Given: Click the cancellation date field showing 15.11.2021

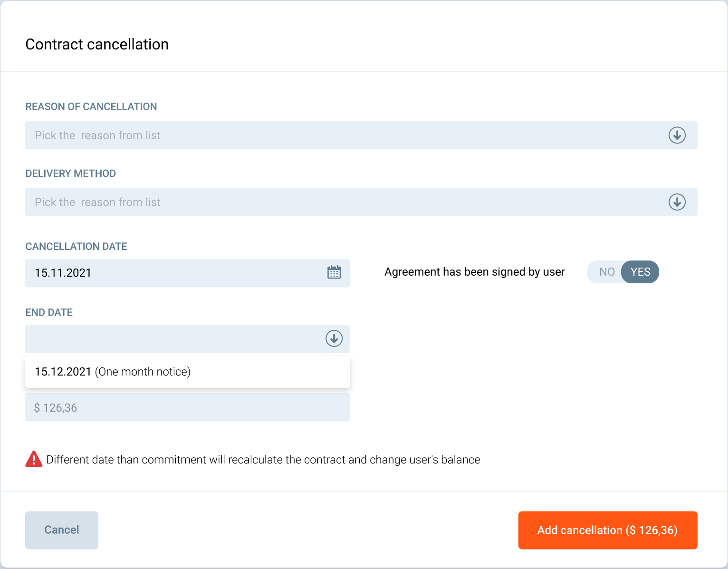Looking at the screenshot, I should 171,273.
